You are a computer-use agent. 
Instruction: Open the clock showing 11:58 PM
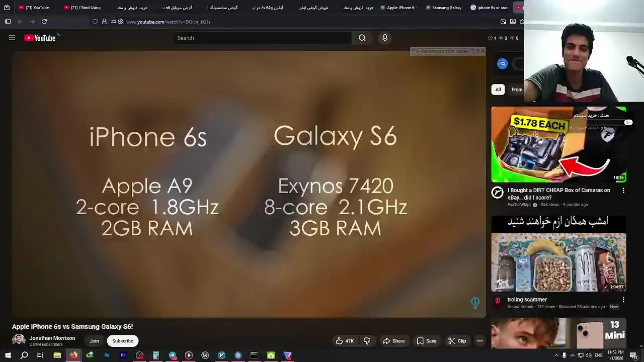click(615, 355)
